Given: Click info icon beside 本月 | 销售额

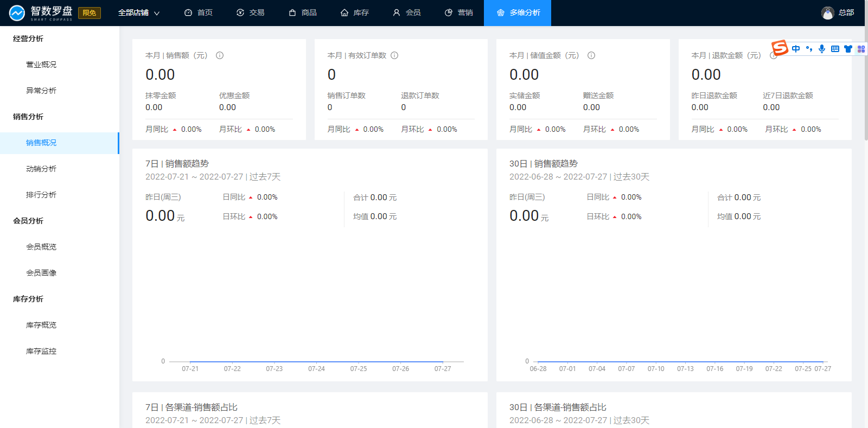Looking at the screenshot, I should pyautogui.click(x=220, y=55).
